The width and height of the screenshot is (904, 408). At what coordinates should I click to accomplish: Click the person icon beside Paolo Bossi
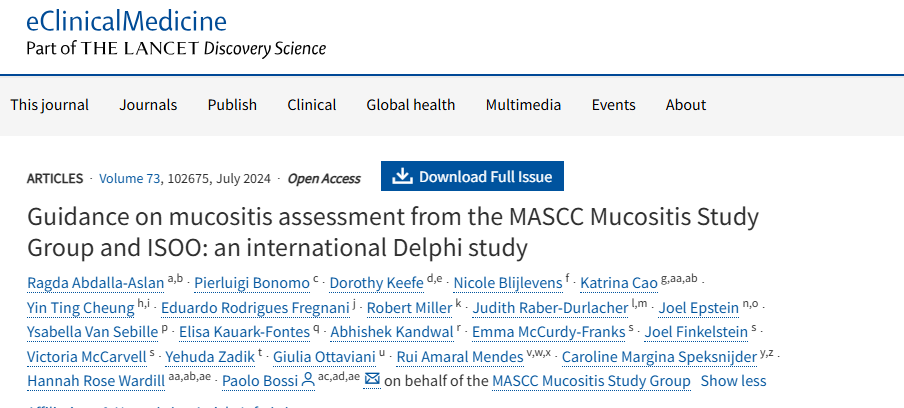pyautogui.click(x=308, y=380)
